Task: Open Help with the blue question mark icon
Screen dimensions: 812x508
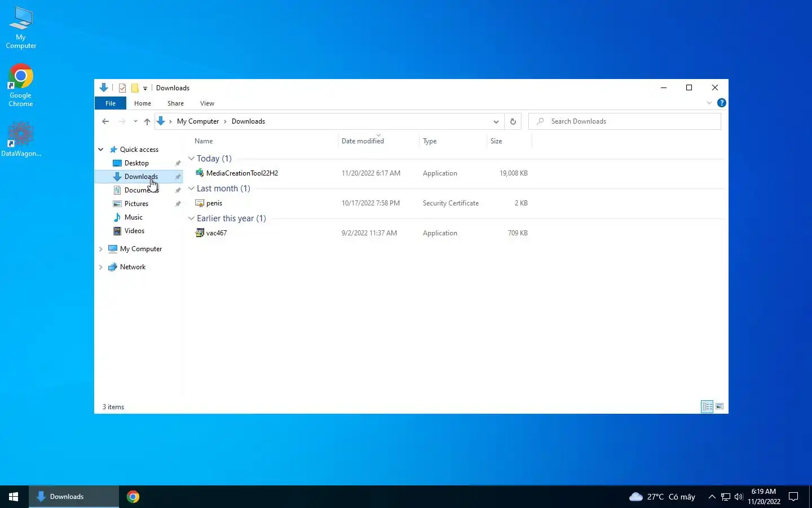Action: pos(721,103)
